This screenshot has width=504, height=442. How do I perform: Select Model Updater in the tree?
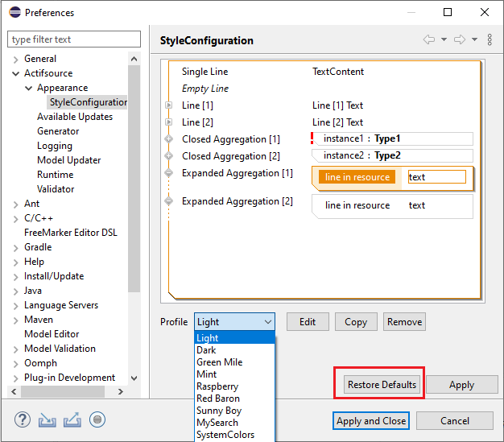69,160
